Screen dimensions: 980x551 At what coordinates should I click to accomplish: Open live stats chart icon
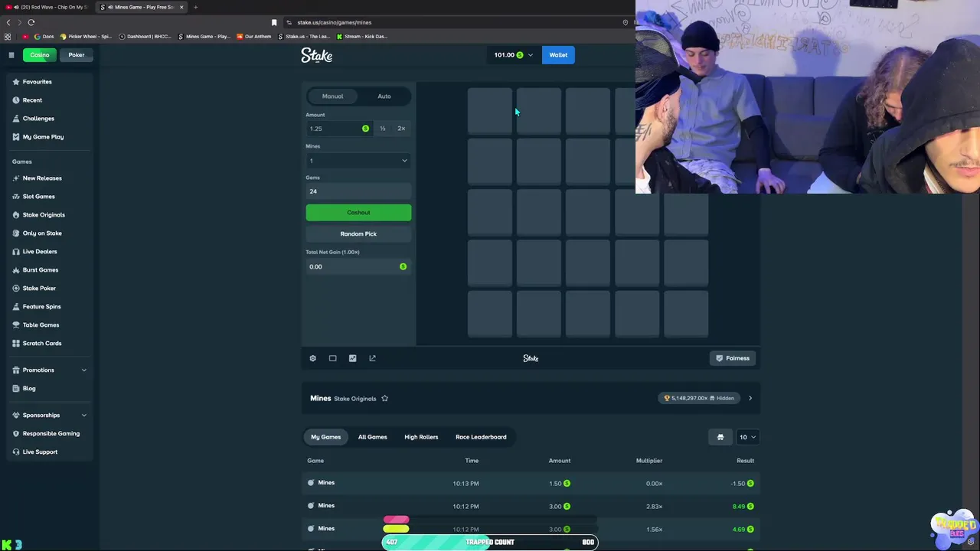point(352,358)
